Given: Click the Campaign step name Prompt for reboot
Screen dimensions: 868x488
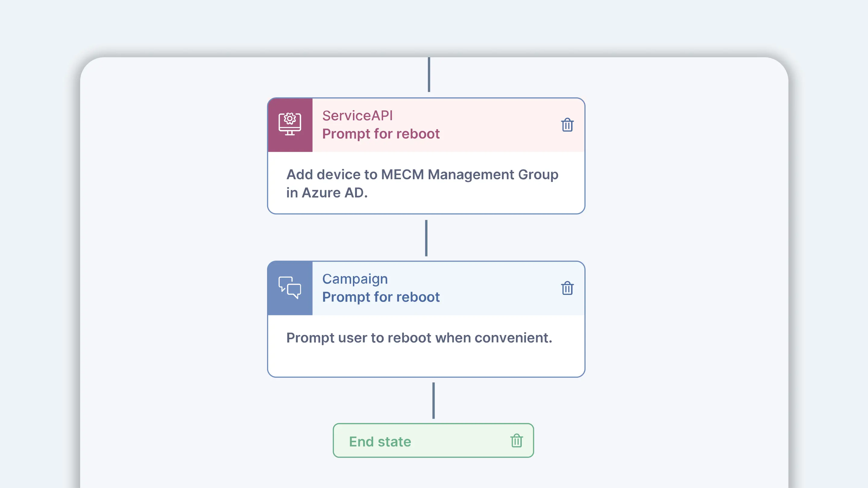Looking at the screenshot, I should tap(381, 297).
